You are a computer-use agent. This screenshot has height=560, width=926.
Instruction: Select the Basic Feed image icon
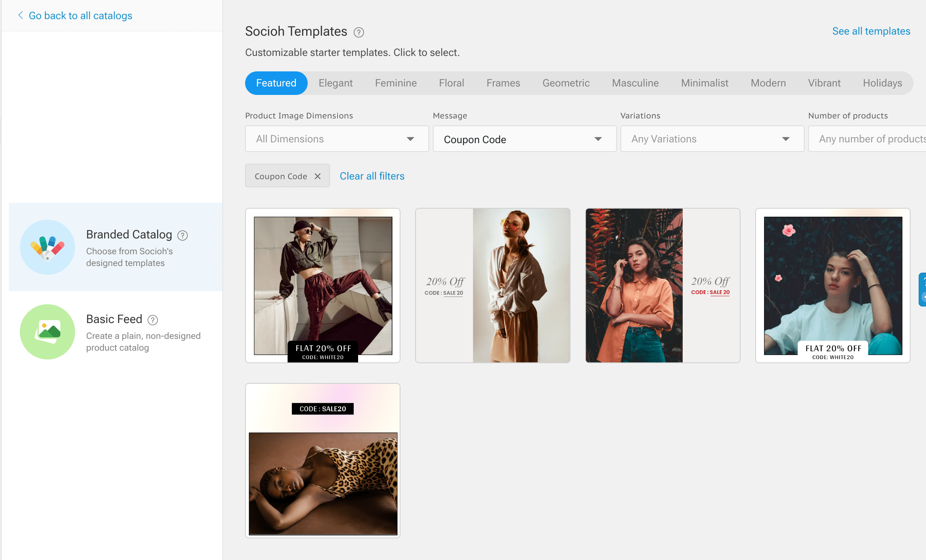click(x=47, y=332)
